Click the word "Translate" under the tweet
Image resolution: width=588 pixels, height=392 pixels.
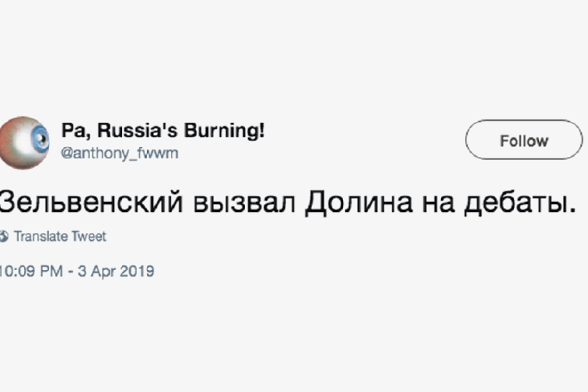(x=41, y=237)
